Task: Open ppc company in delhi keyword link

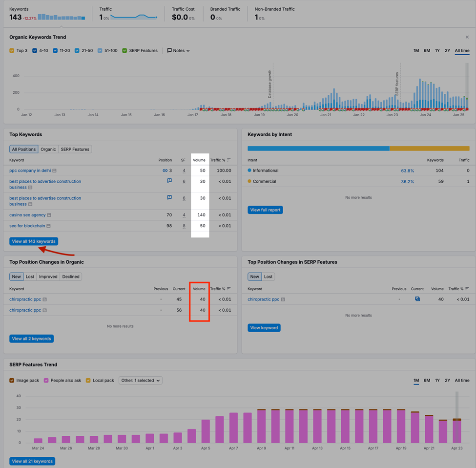Action: (30, 170)
